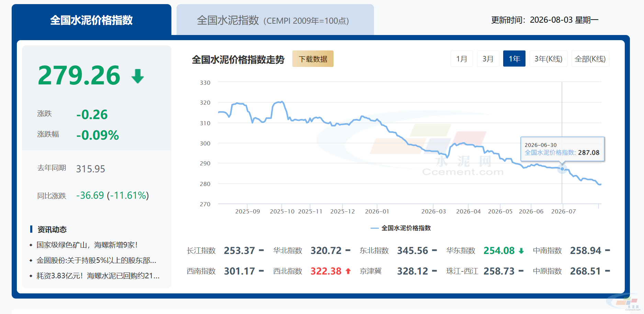Click the green down arrow next to 254.08
Image resolution: width=644 pixels, height=314 pixels.
(x=521, y=251)
